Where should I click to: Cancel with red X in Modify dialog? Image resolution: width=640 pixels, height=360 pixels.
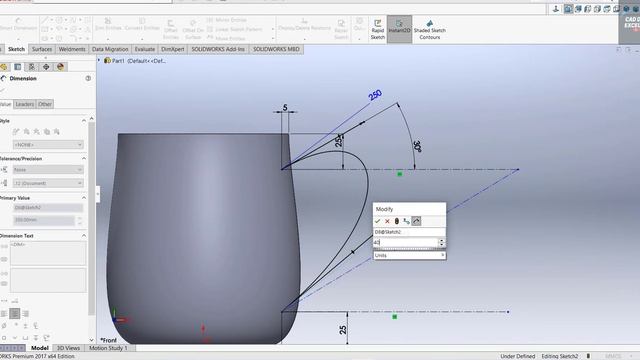point(387,221)
